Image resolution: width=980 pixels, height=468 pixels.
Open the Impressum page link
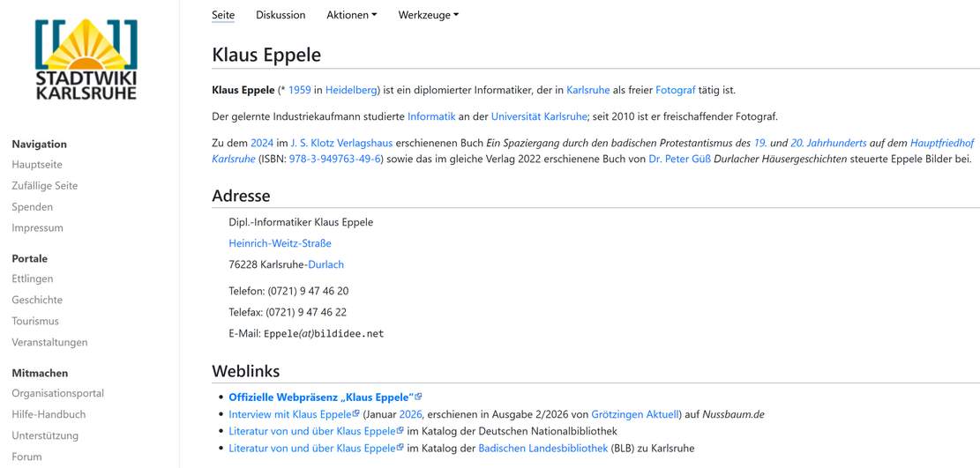coord(38,228)
